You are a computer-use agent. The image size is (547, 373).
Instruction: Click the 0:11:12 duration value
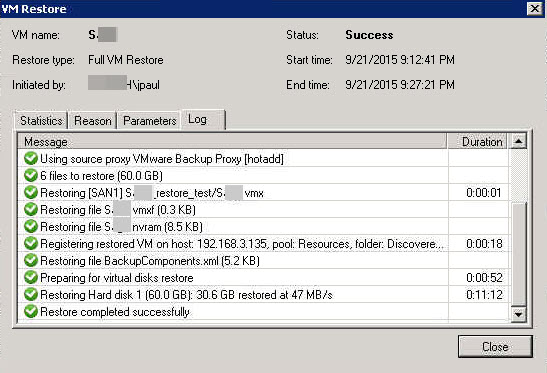click(484, 295)
